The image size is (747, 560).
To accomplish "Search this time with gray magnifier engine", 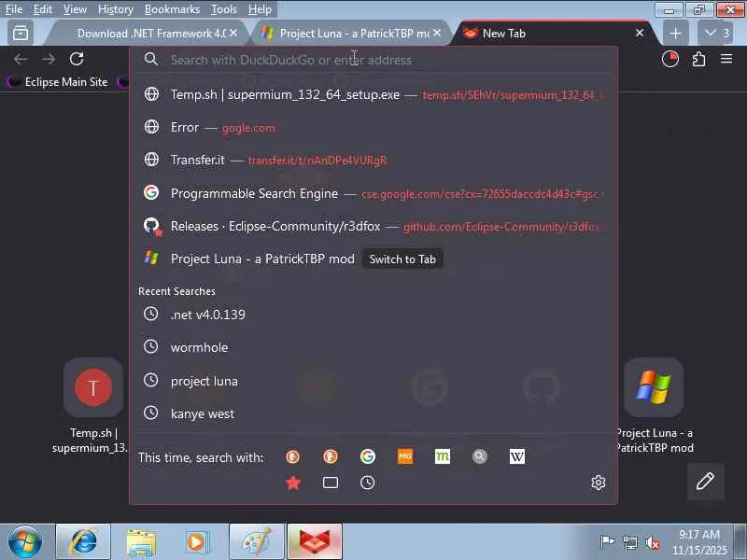I will 479,456.
